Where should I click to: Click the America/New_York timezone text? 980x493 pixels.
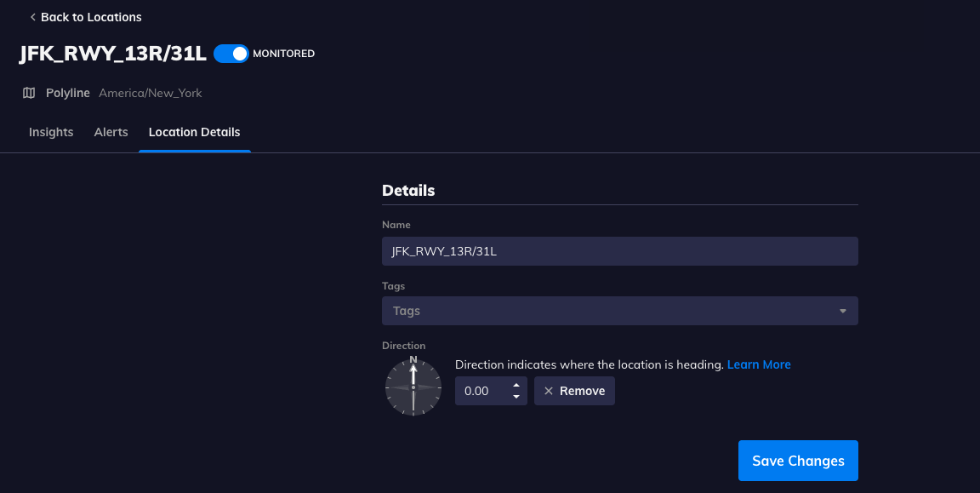(x=151, y=93)
